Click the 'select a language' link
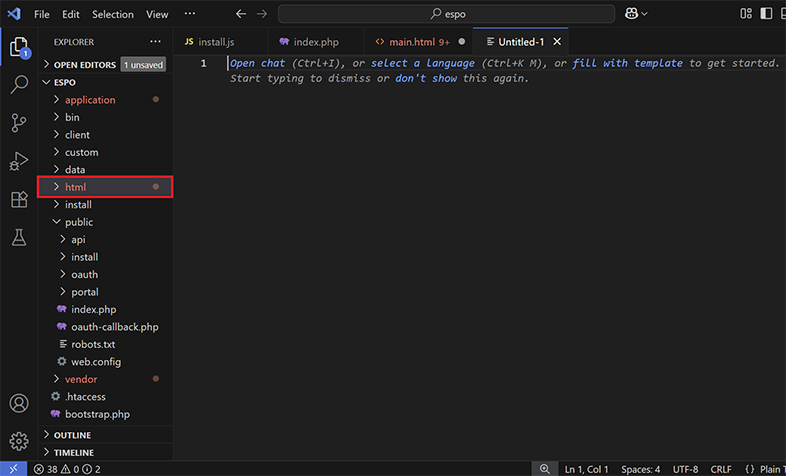 [x=423, y=63]
